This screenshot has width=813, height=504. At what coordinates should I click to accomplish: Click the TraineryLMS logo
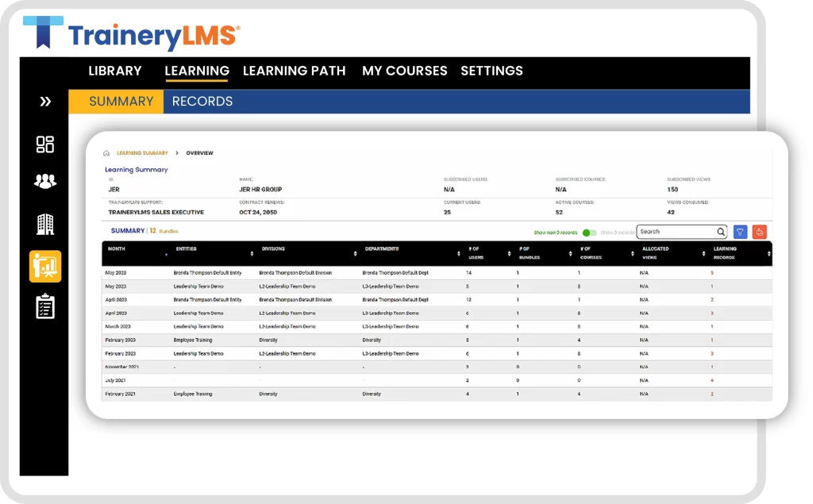click(132, 33)
